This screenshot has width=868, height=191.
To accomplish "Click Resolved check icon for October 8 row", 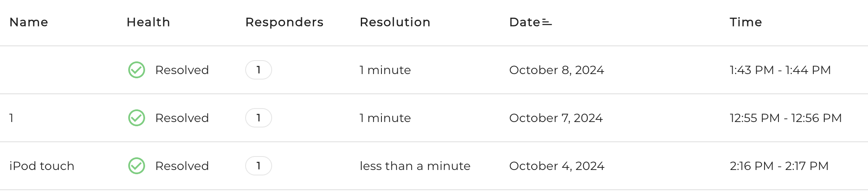I will pos(137,70).
